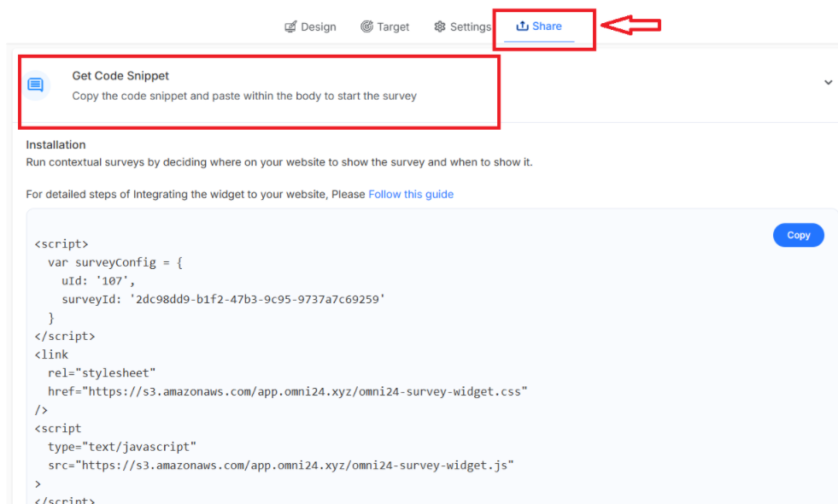This screenshot has height=504, width=838.
Task: Click the Get Code Snippet heading
Action: (120, 76)
